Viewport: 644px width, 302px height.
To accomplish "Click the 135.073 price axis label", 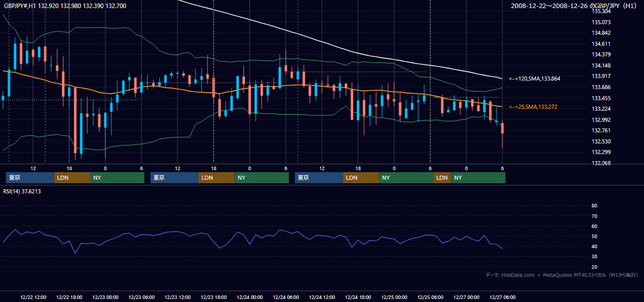I will point(601,22).
